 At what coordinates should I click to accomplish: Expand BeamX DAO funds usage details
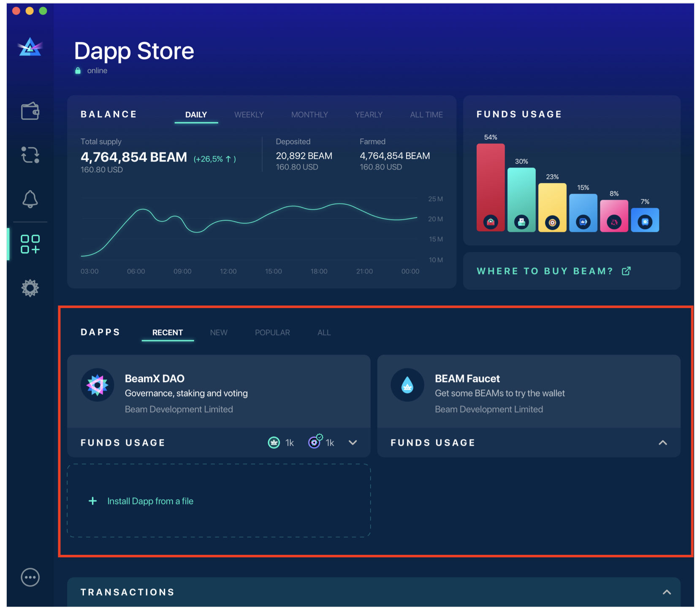pos(353,443)
